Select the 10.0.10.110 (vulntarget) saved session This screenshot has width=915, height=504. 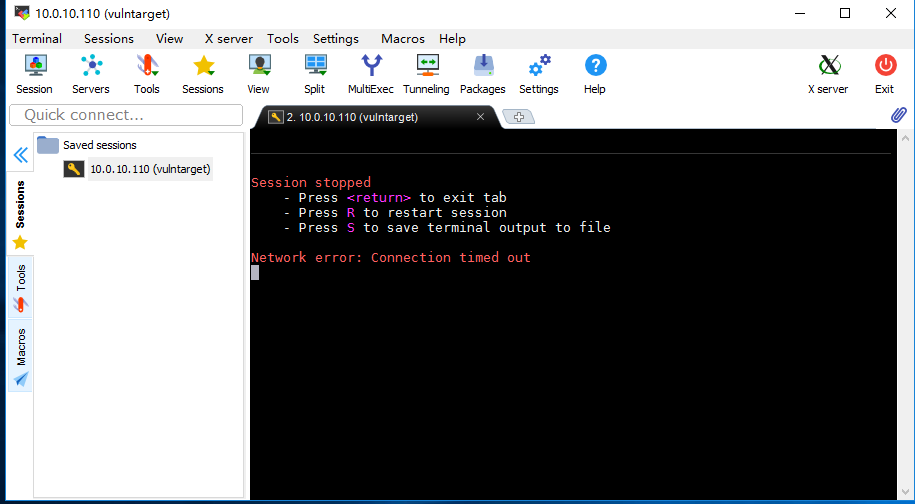pos(138,169)
